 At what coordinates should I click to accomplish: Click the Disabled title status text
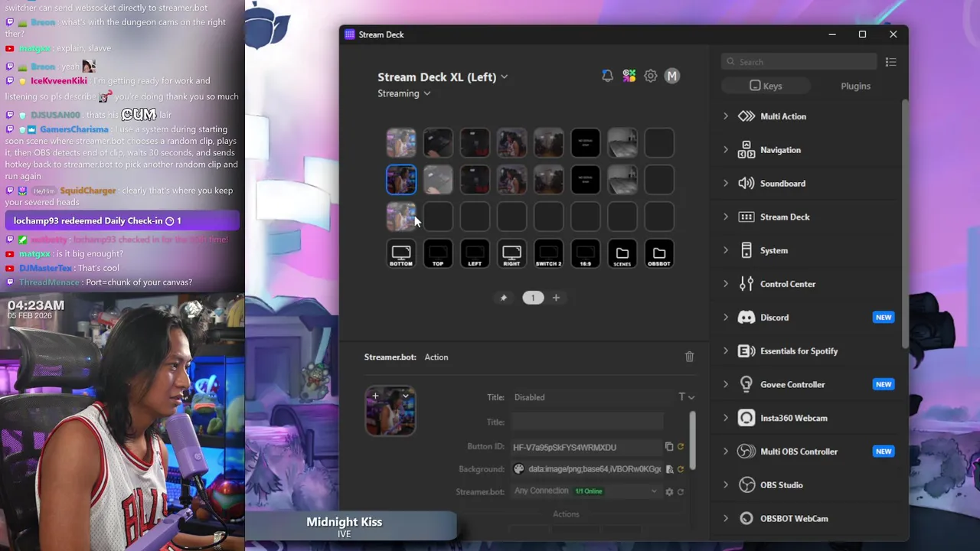click(529, 397)
